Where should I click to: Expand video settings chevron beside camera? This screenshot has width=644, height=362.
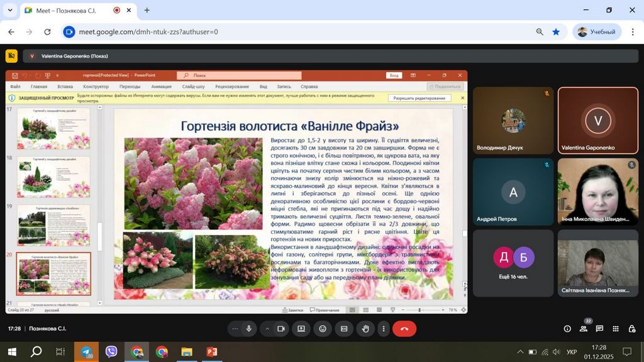(267, 329)
